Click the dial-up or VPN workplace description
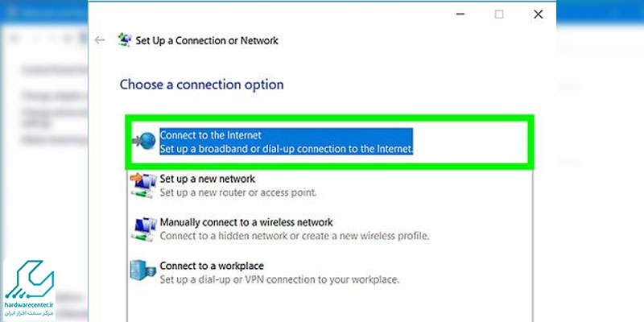 (279, 280)
